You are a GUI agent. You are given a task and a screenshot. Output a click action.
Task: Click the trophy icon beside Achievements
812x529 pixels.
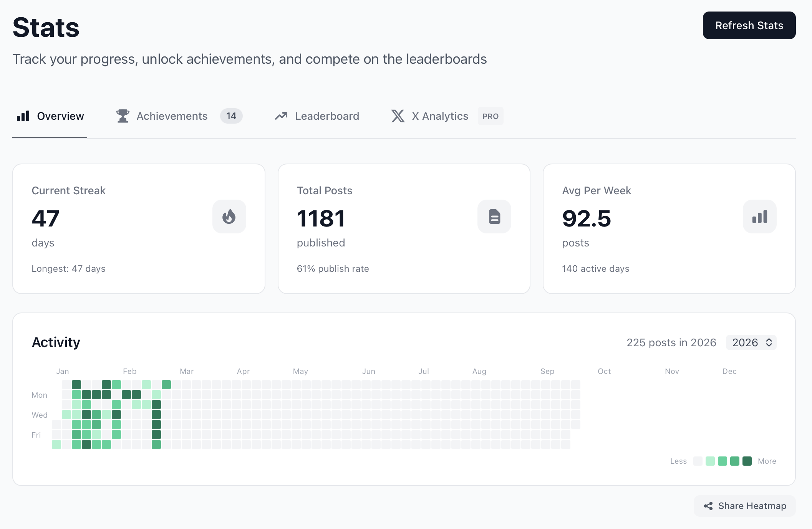123,116
